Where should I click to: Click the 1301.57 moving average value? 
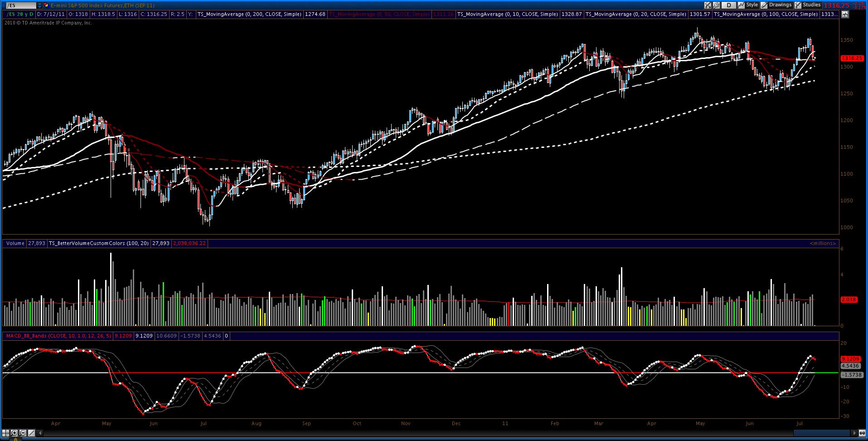(700, 14)
